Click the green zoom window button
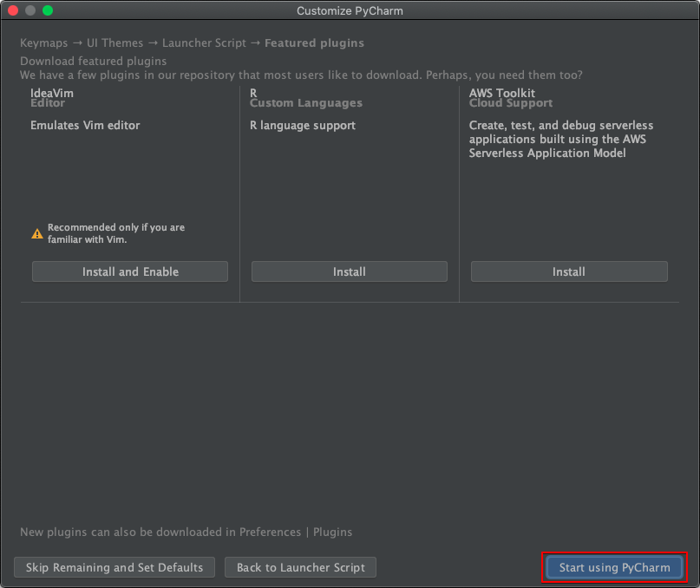700x588 pixels. [48, 10]
